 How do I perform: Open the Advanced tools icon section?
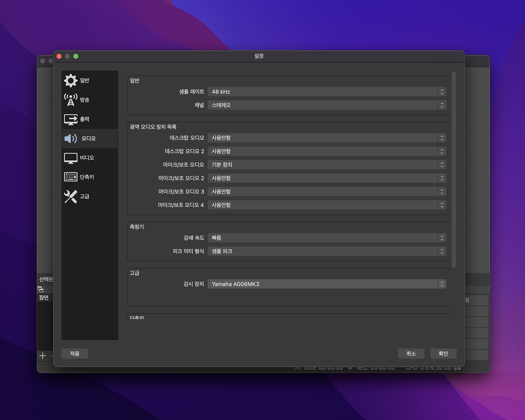[71, 196]
